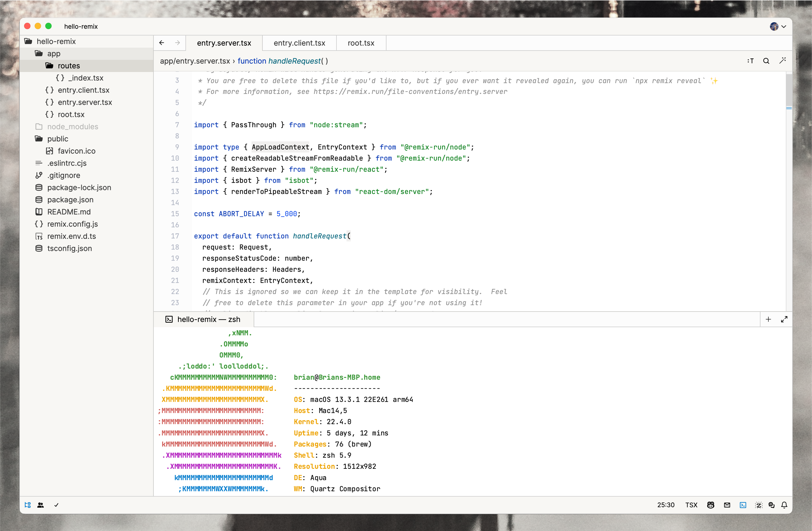Click the inline assist magic wand icon

coord(783,60)
